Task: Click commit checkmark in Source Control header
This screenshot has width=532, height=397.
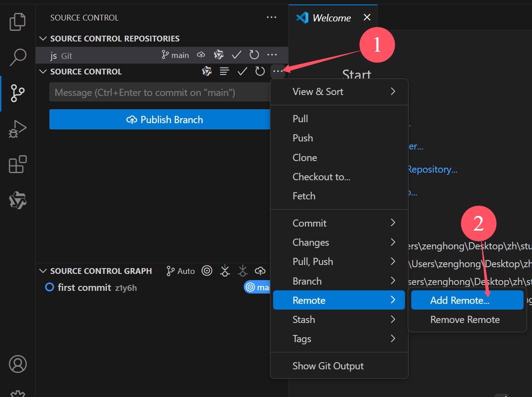Action: pos(242,71)
